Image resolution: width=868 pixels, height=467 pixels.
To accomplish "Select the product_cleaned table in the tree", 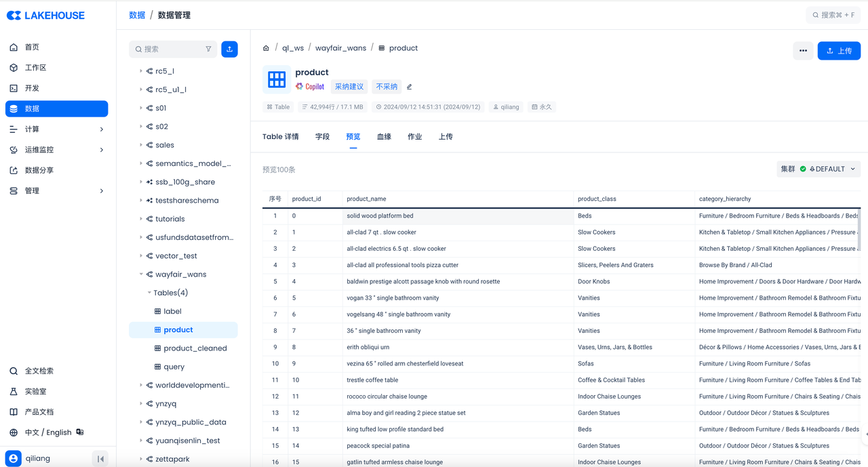I will [x=195, y=348].
